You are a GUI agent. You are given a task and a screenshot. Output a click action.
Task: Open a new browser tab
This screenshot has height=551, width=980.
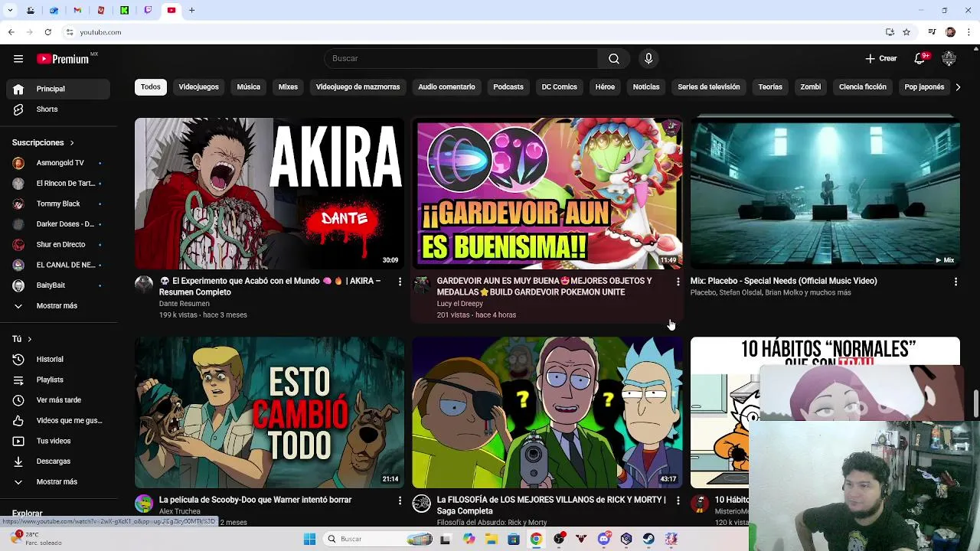click(x=191, y=10)
